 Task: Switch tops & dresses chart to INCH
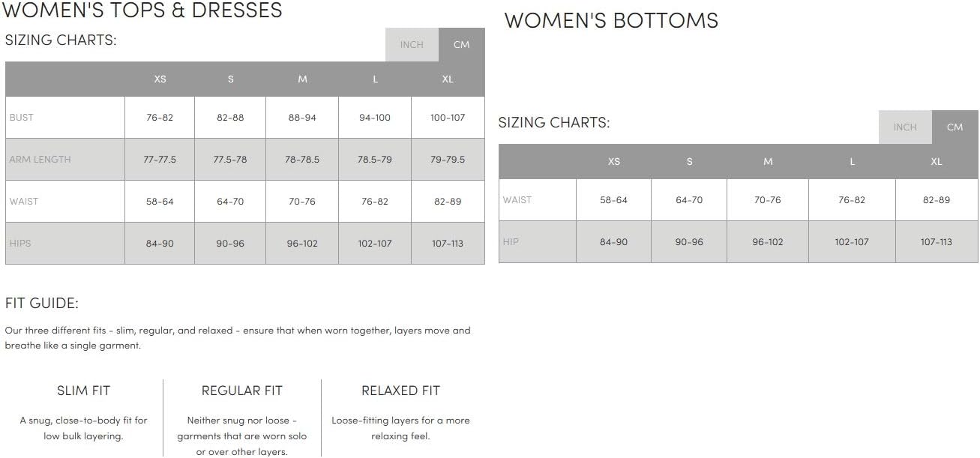[x=412, y=45]
